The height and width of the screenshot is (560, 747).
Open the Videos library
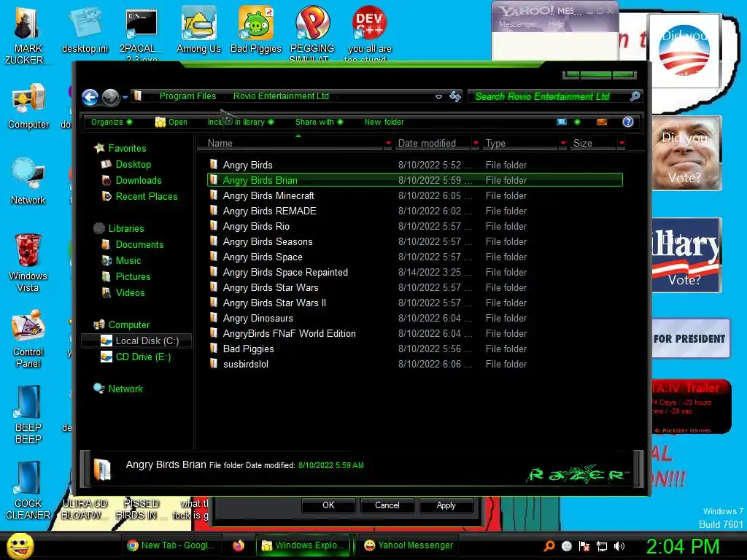tap(123, 293)
